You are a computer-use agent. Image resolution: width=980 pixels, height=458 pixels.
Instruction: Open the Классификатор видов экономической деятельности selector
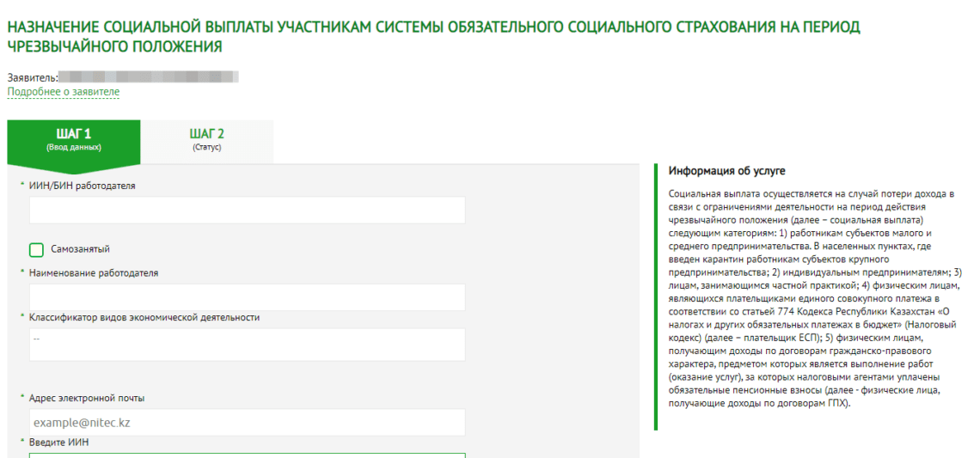coord(247,344)
